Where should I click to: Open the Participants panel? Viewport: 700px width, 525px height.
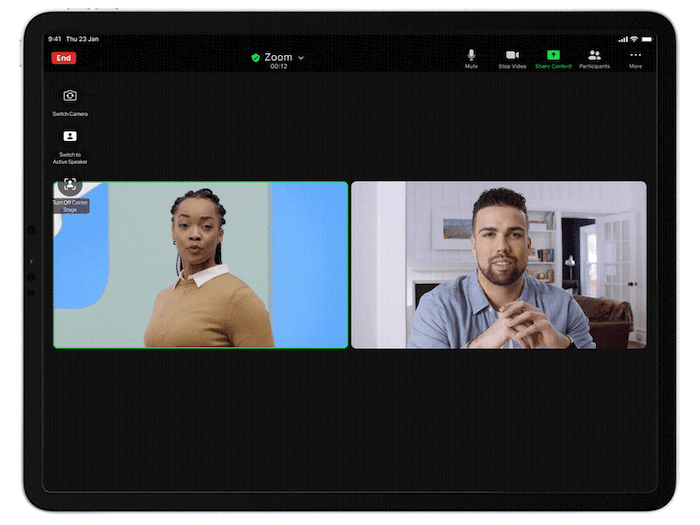(594, 55)
